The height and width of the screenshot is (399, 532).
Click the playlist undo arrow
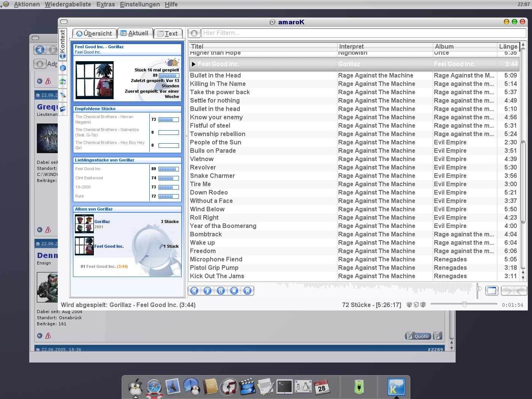click(x=507, y=291)
